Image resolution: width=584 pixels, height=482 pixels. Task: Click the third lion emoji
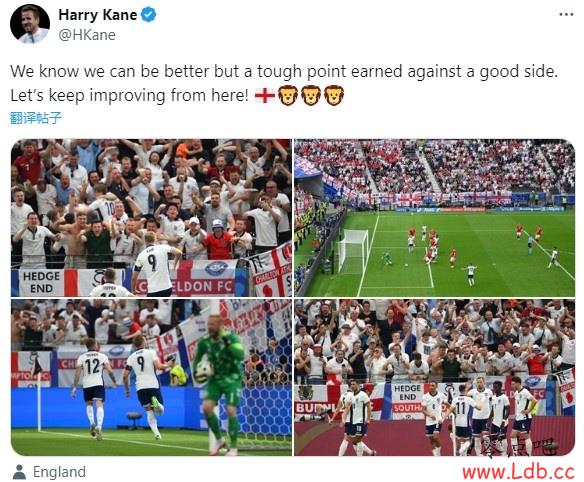coord(334,96)
